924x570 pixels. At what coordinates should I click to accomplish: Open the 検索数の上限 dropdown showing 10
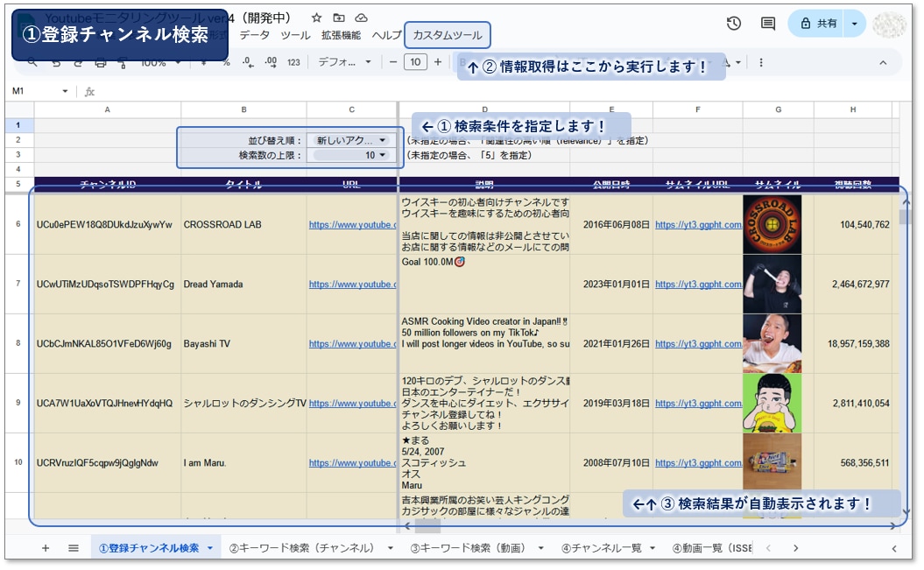[x=351, y=155]
